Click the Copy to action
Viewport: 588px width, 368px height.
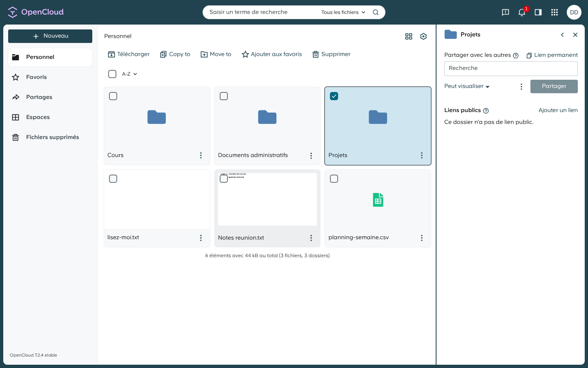(175, 54)
